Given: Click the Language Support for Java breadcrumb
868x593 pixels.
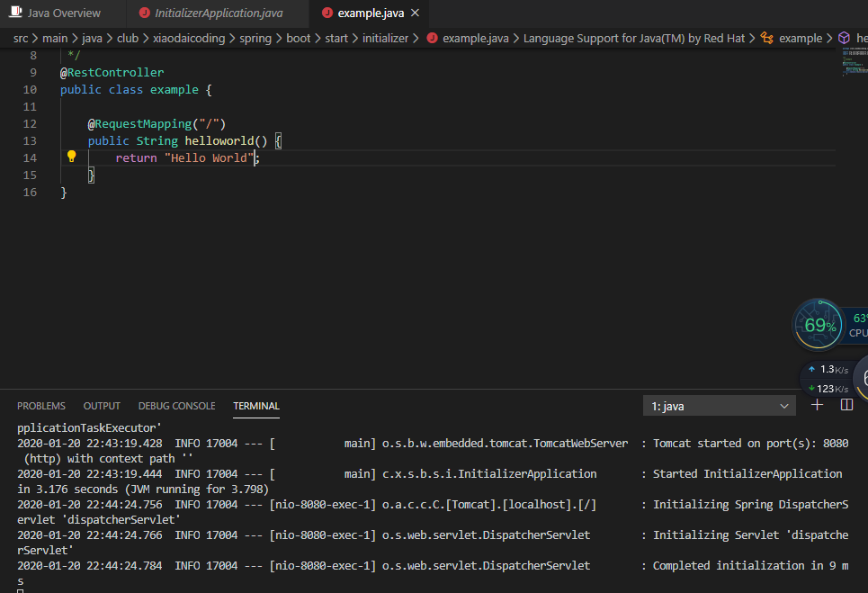Looking at the screenshot, I should point(633,38).
